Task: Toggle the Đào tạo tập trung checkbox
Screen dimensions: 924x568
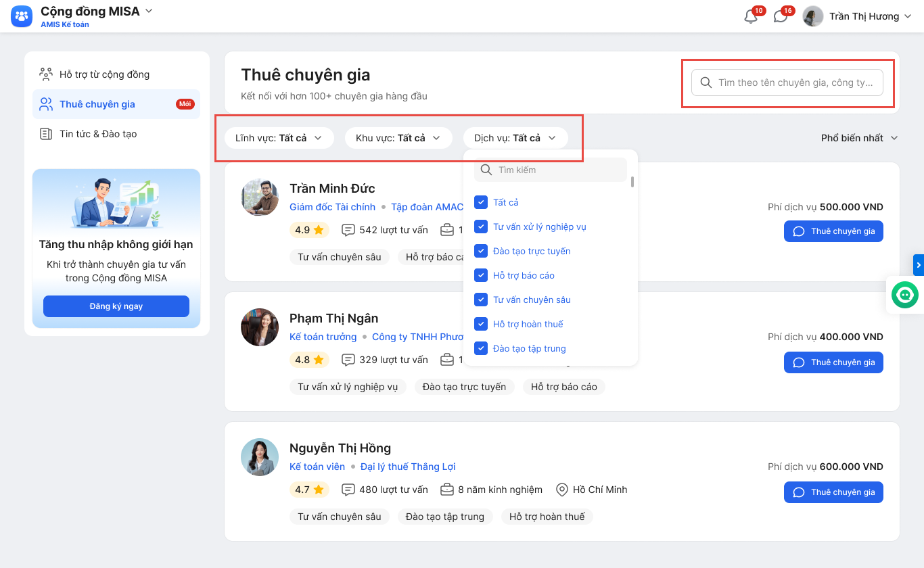Action: click(x=481, y=348)
